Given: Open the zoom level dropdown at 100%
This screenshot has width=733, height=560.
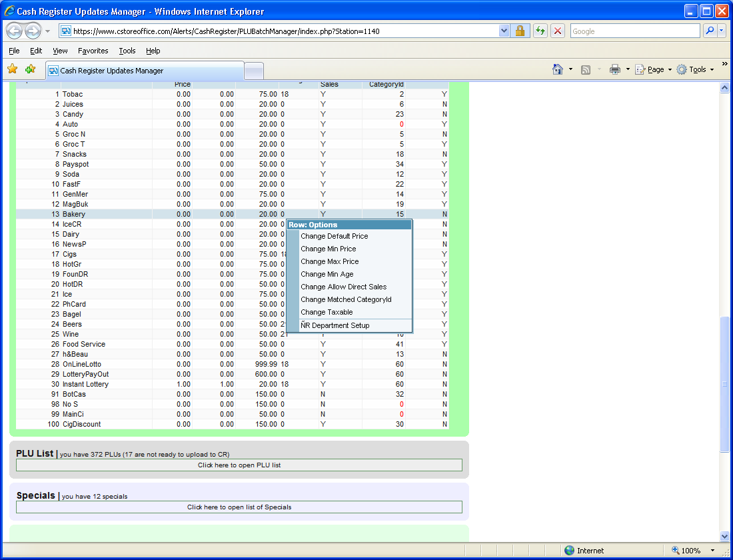Looking at the screenshot, I should [712, 551].
